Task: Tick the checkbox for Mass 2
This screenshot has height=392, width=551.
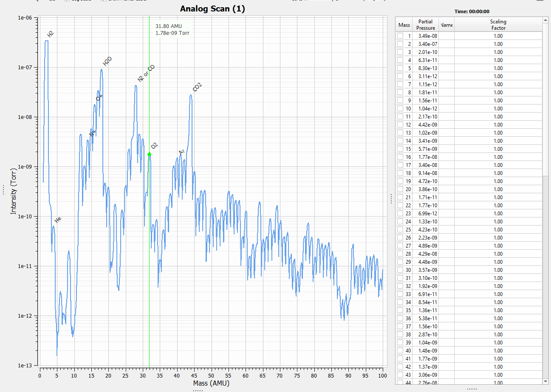Action: [x=400, y=44]
